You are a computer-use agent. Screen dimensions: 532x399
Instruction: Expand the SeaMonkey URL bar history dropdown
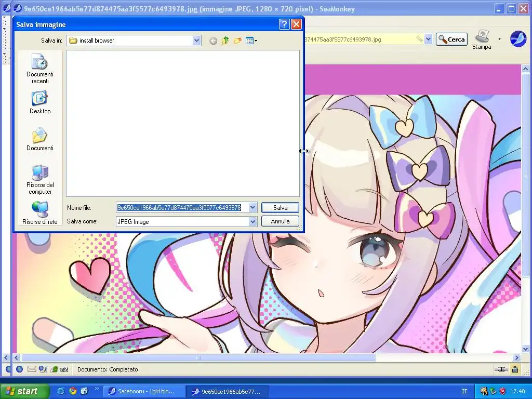point(429,39)
